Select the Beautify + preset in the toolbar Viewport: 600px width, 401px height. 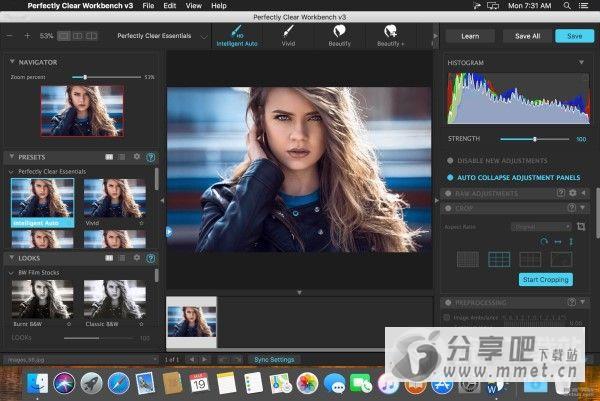pyautogui.click(x=390, y=36)
